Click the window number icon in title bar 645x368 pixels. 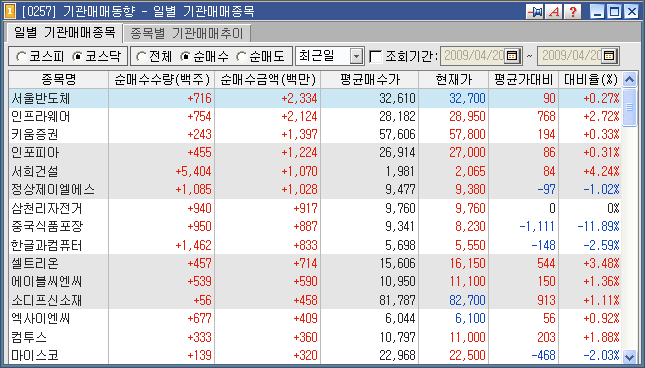(9, 11)
